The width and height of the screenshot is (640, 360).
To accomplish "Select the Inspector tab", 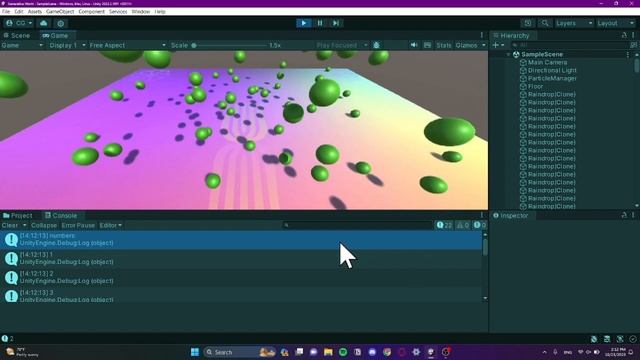I will coord(511,216).
